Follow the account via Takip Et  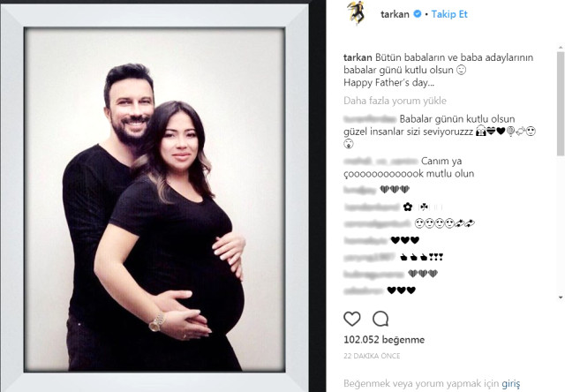point(449,14)
